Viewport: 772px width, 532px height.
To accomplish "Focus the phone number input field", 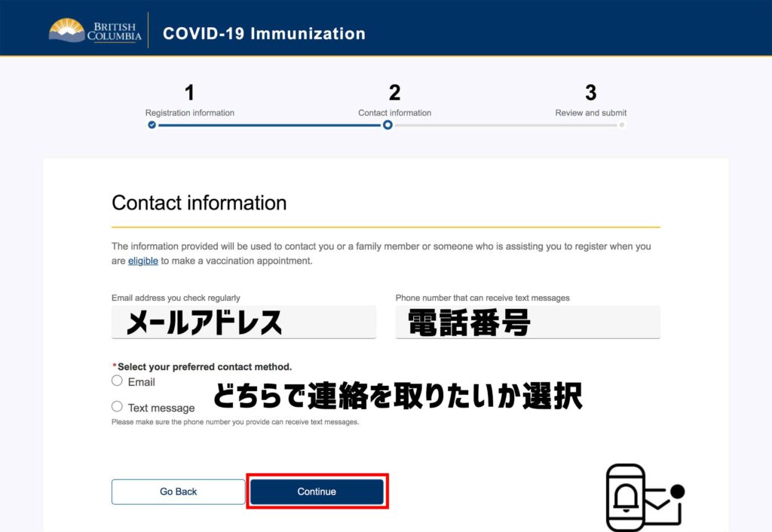I will tap(528, 323).
